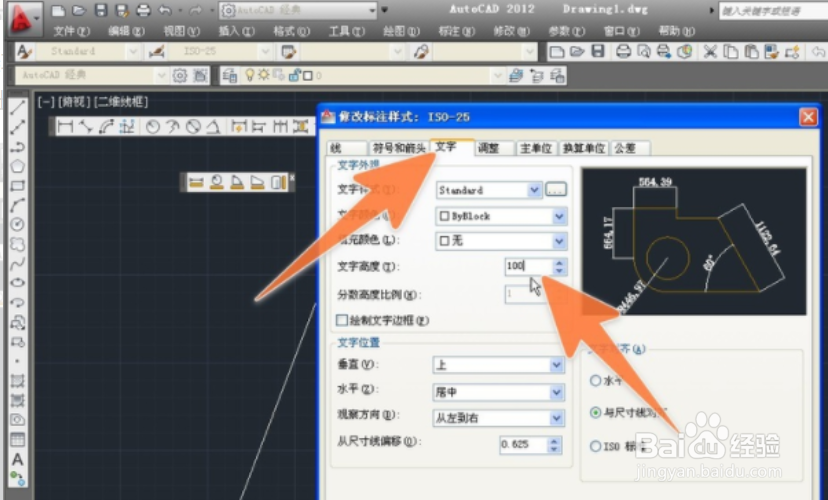Click Save in the Quick Access toolbar
828x500 pixels.
(101, 10)
